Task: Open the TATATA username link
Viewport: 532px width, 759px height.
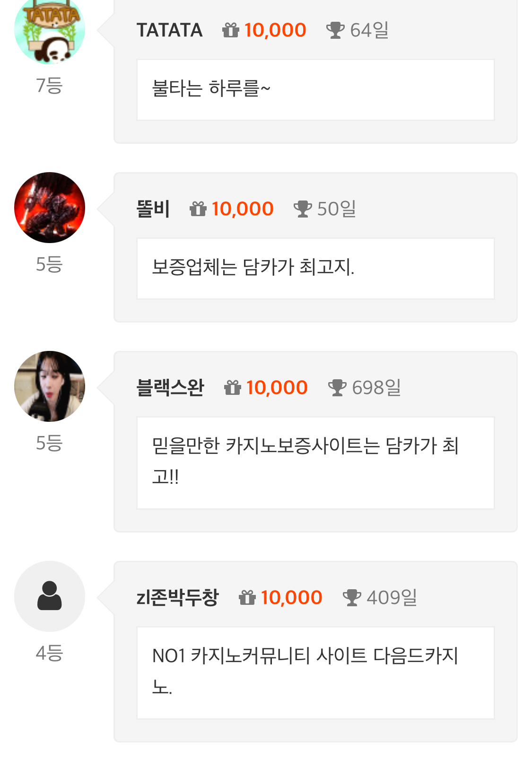Action: 169,30
